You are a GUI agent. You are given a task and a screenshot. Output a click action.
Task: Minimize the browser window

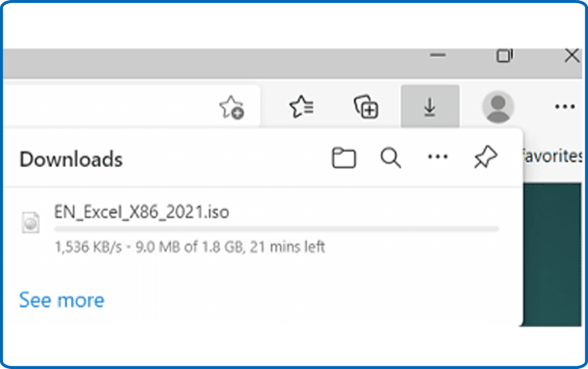tap(439, 56)
